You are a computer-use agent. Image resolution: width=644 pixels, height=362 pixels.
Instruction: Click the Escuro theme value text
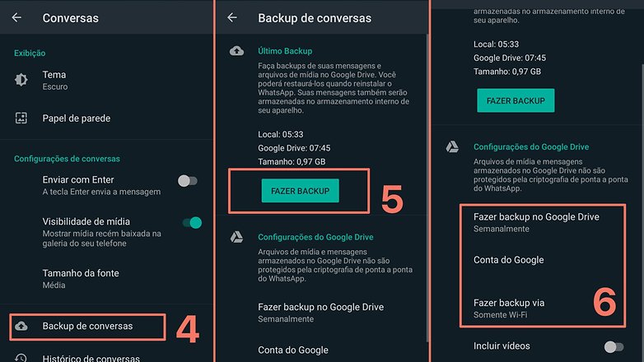click(55, 86)
